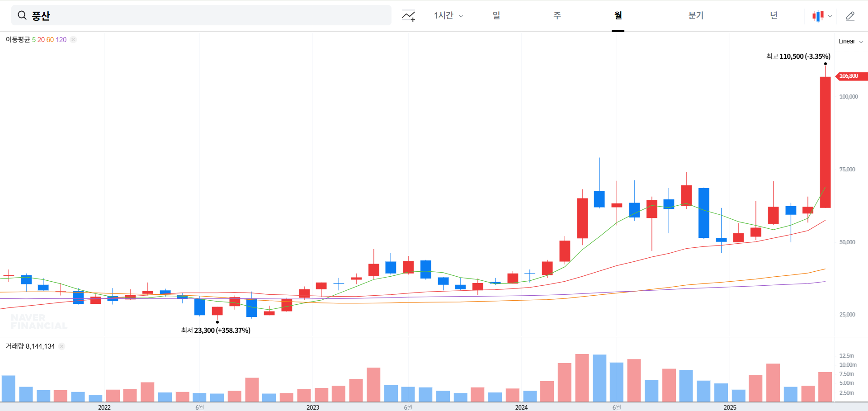Screen dimensions: 868x411
Task: Click the moving average 5 period value
Action: tap(34, 40)
